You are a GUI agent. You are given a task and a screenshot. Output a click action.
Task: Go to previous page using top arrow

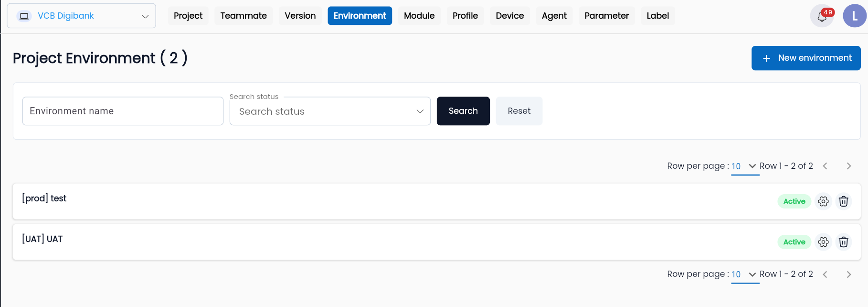825,166
